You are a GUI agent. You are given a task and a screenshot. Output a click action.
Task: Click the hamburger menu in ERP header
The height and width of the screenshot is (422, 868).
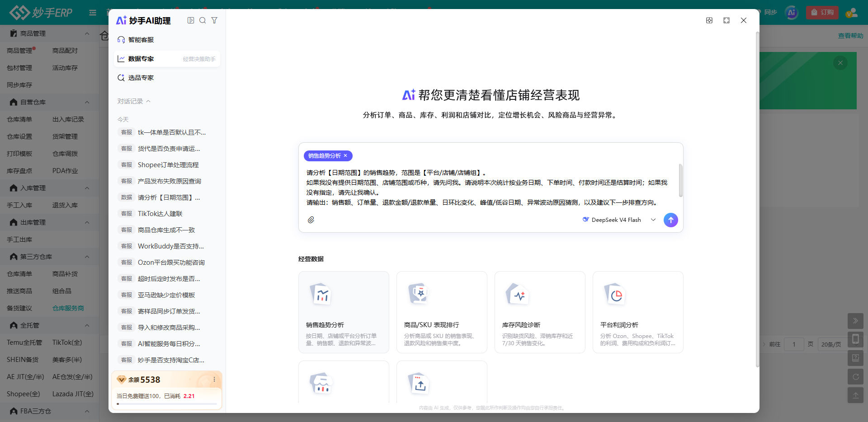pos(93,13)
